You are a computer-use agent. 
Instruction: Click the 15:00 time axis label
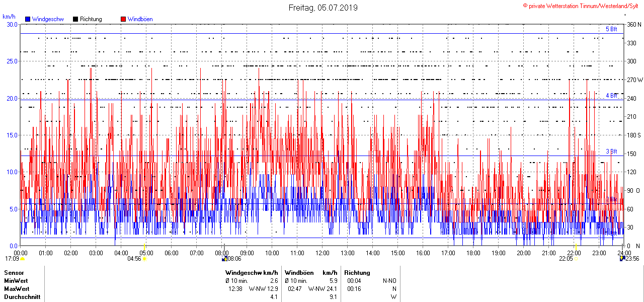tap(398, 253)
